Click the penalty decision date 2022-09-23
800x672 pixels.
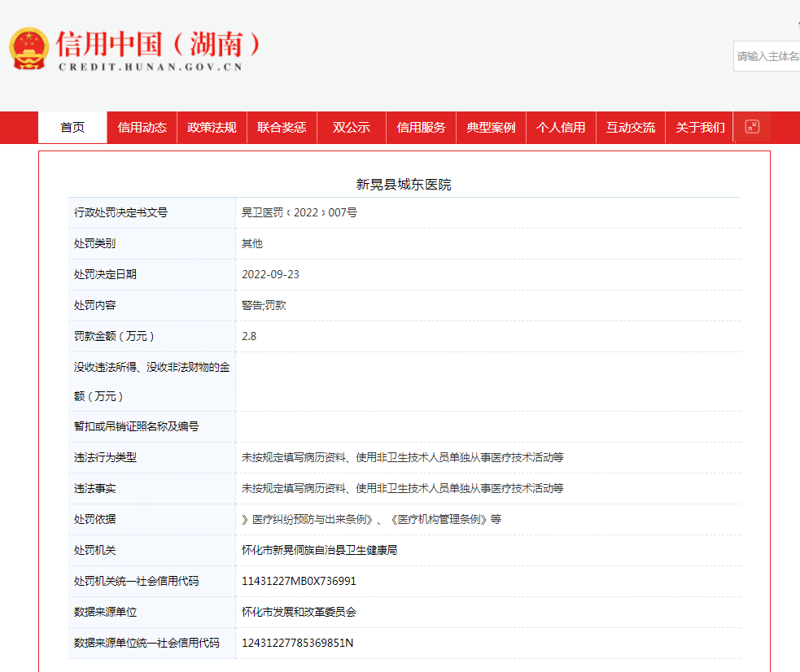point(270,274)
